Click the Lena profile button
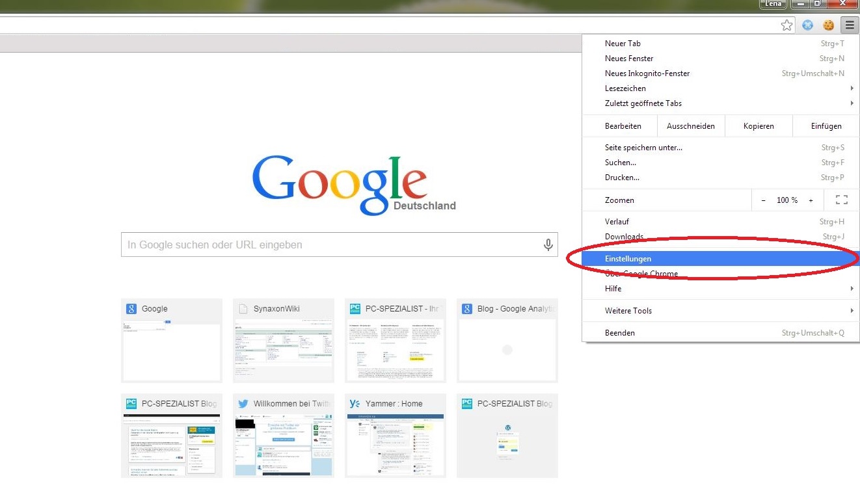This screenshot has width=860, height=504. click(x=773, y=4)
